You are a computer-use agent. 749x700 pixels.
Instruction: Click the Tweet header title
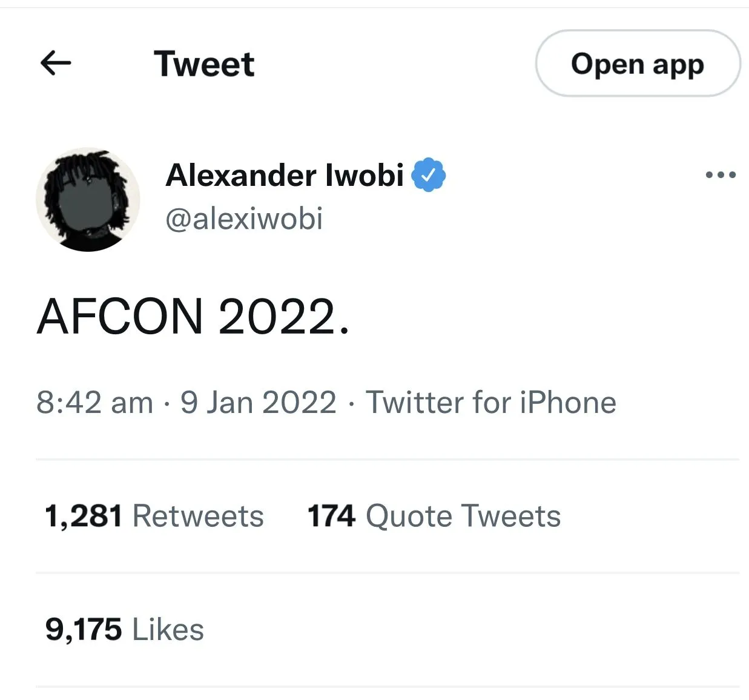tap(204, 64)
